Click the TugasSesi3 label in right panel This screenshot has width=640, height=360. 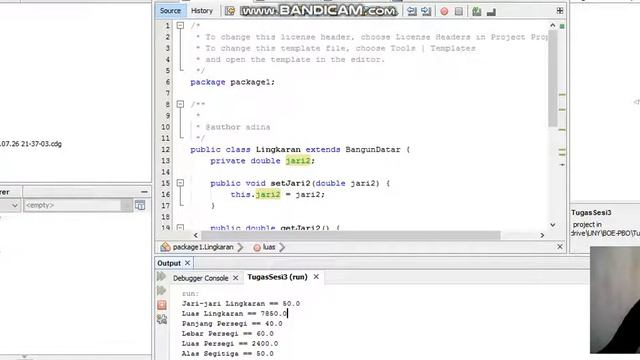pyautogui.click(x=591, y=213)
